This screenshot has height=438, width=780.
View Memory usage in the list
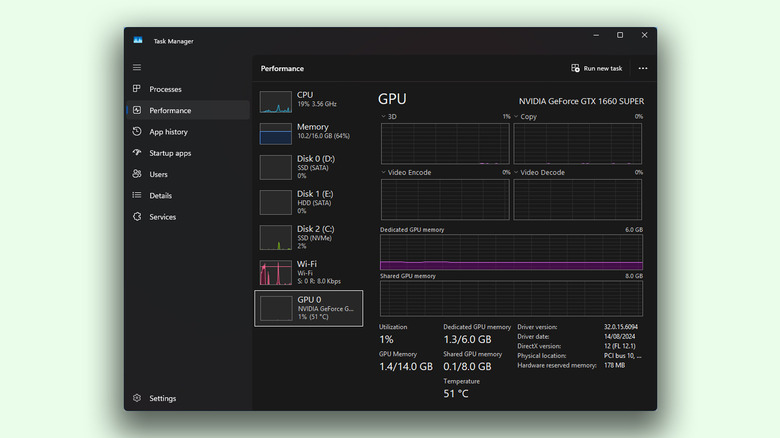click(308, 133)
